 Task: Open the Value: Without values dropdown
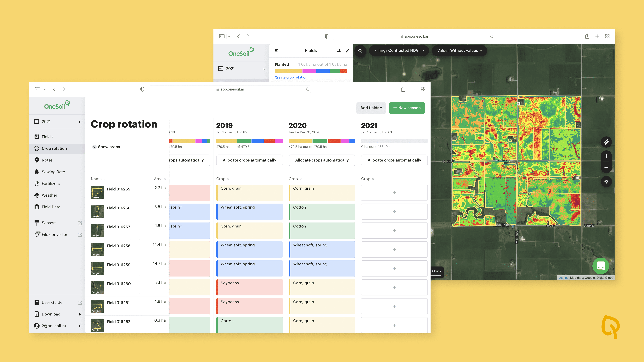[459, 50]
